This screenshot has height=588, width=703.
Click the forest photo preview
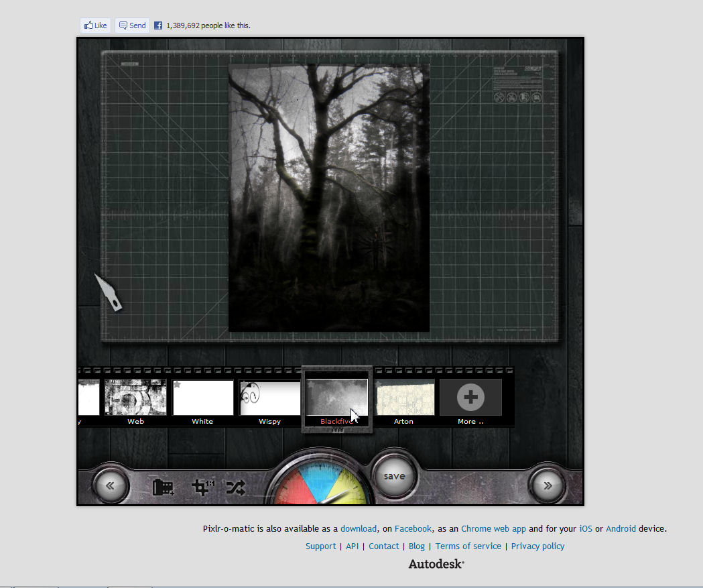tap(329, 198)
